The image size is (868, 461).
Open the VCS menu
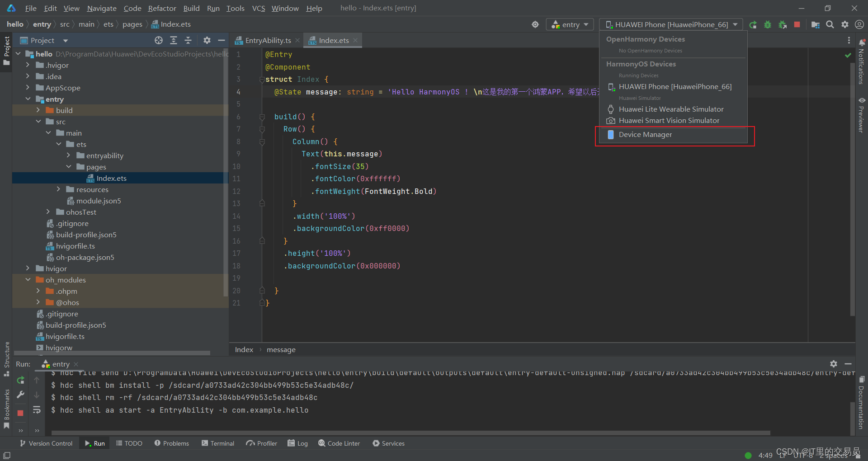[259, 8]
